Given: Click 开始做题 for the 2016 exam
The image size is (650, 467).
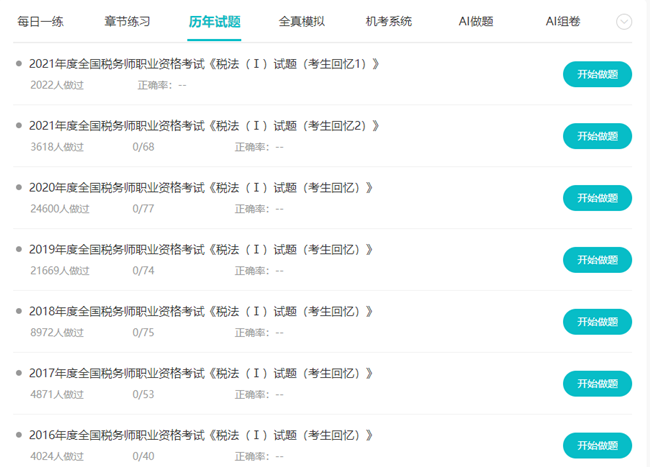Looking at the screenshot, I should [x=597, y=445].
